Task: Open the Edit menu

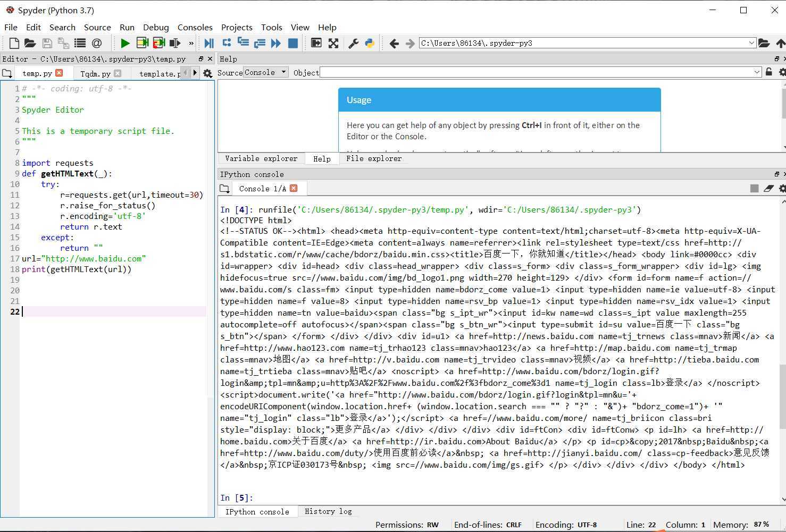Action: 33,27
